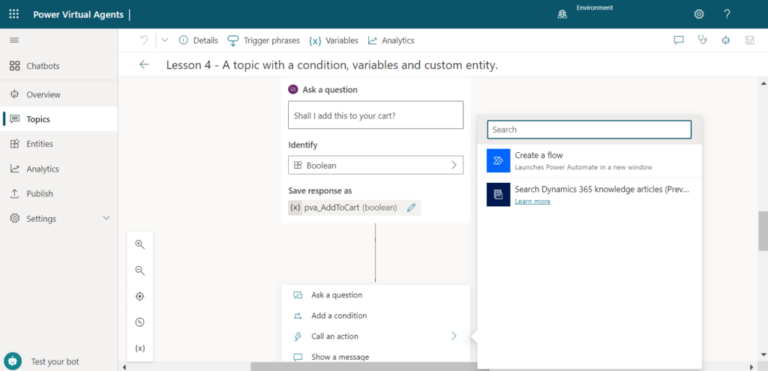The image size is (768, 371).
Task: Edit the question text field
Action: [376, 115]
